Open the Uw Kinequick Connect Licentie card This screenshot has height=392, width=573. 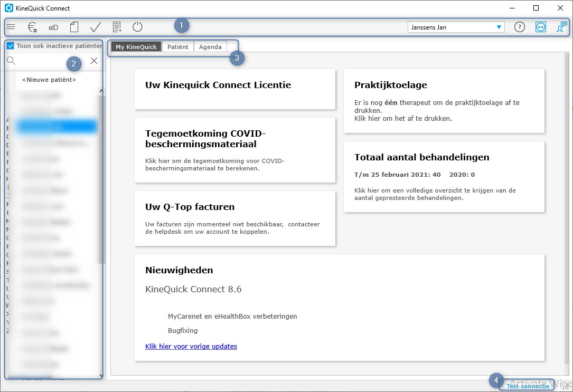[234, 89]
